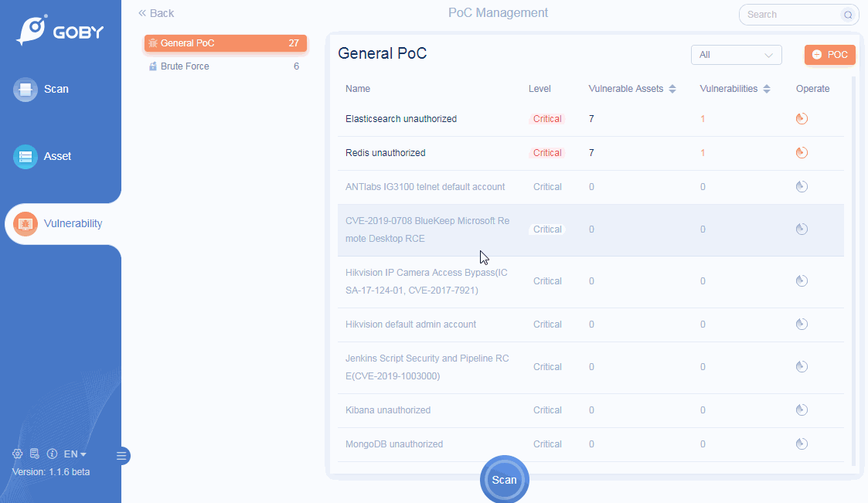Viewport: 868px width, 503px height.
Task: Click the search magnifier icon
Action: [848, 15]
